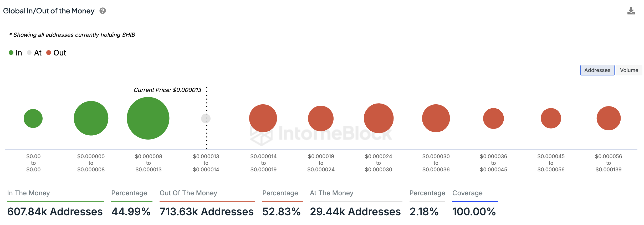The image size is (644, 225).
Task: Click the 607.84k Addresses In The Money value
Action: click(x=55, y=212)
